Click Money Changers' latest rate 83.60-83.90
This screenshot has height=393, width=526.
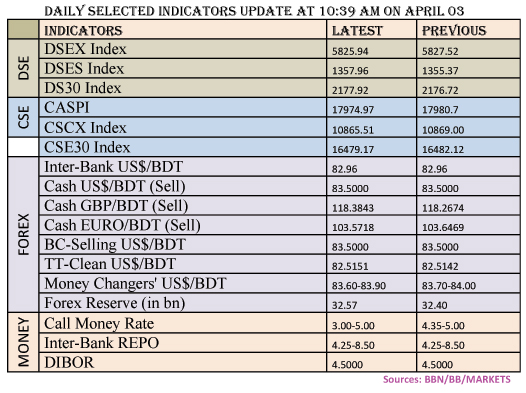tap(359, 286)
